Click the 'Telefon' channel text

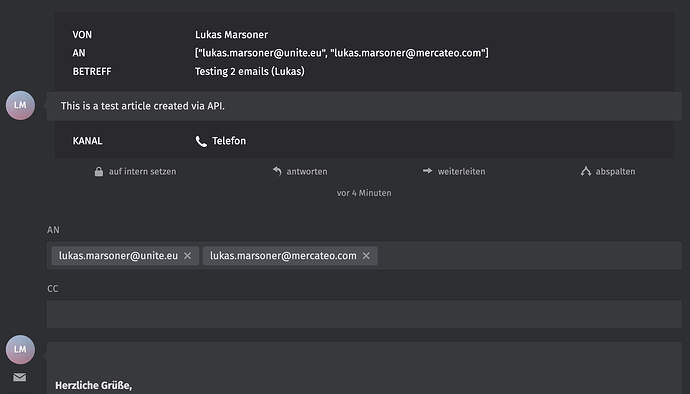point(229,141)
